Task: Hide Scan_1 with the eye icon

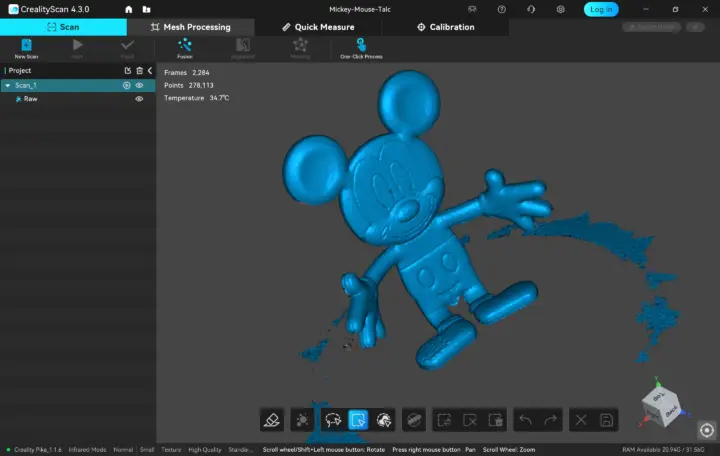Action: pos(139,85)
